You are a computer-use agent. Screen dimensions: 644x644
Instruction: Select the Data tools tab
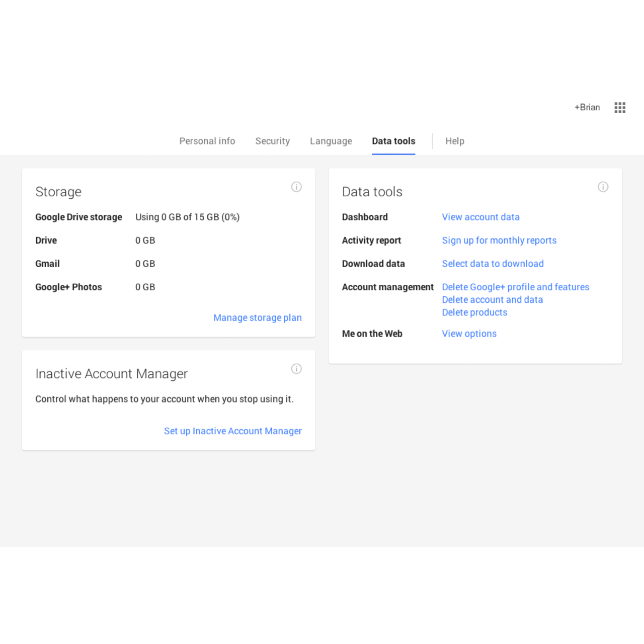point(393,141)
